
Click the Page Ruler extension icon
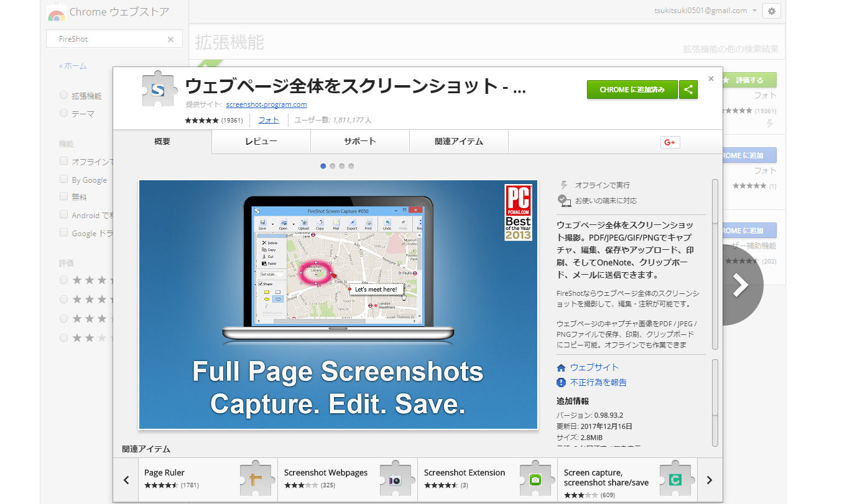[x=256, y=479]
